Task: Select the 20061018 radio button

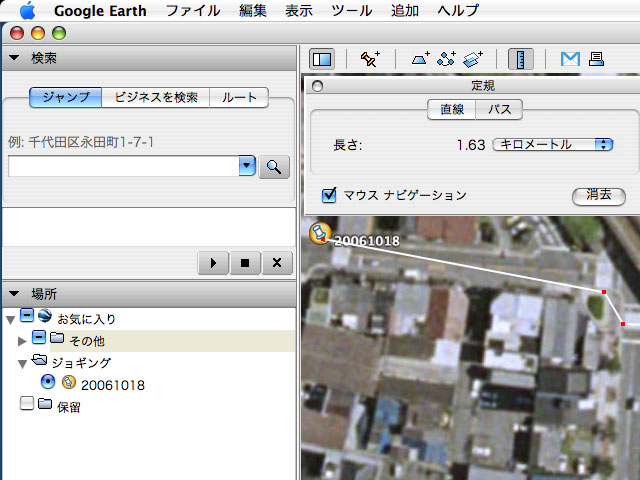Action: click(x=48, y=382)
